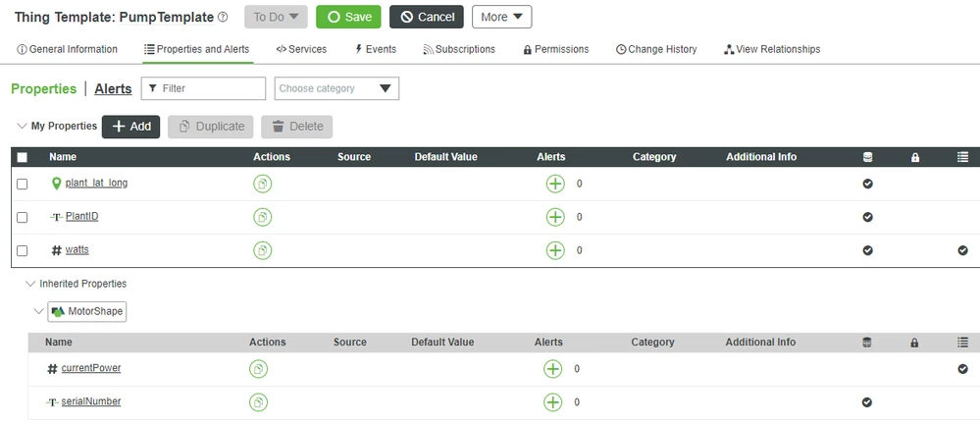Tick the select-all checkbox in table header
Viewport: 980px width, 425px height.
click(x=22, y=157)
